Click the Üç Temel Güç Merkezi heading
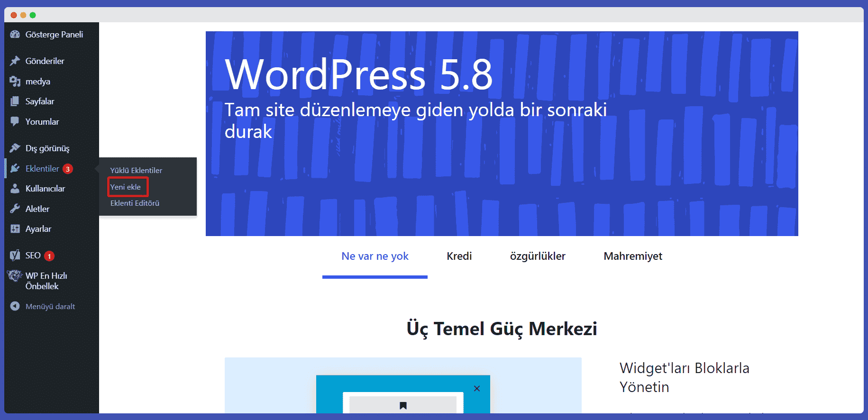Image resolution: width=868 pixels, height=420 pixels. (x=502, y=329)
